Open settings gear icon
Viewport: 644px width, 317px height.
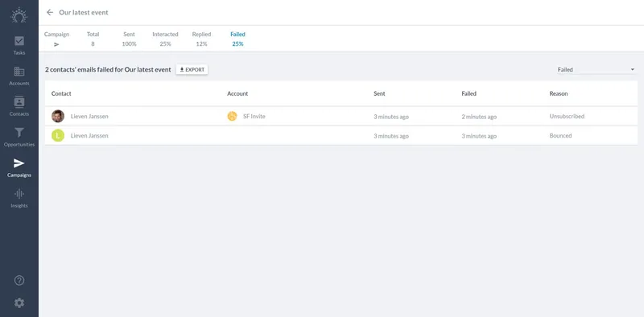[19, 303]
